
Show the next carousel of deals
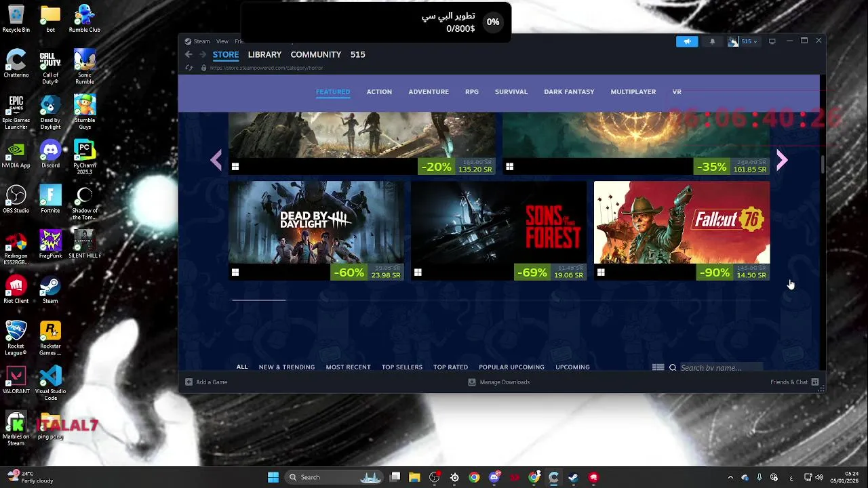[782, 160]
